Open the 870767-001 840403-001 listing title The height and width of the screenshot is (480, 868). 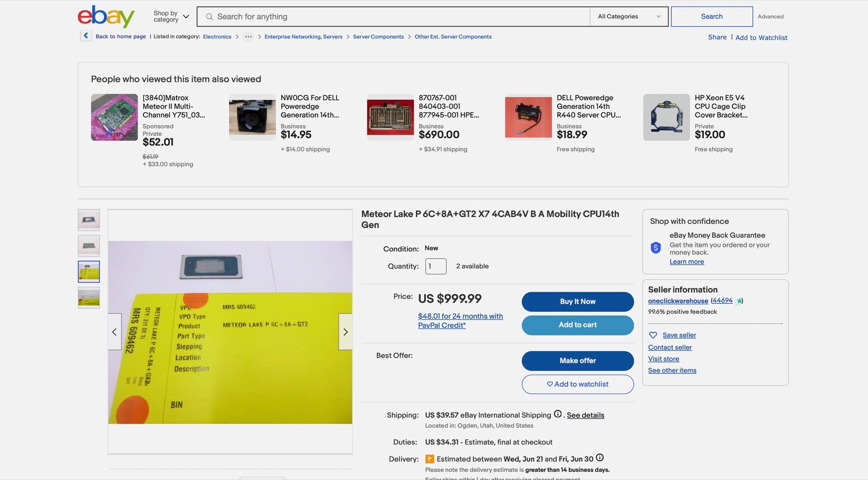tap(449, 106)
